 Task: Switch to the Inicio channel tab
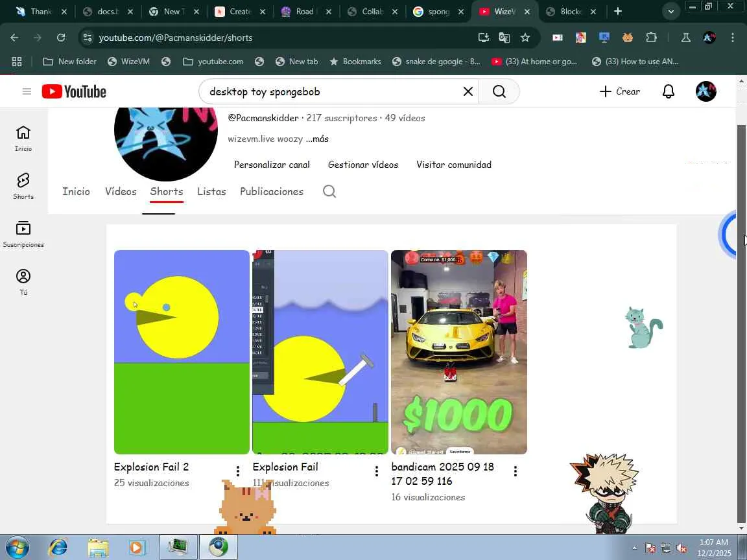click(77, 191)
